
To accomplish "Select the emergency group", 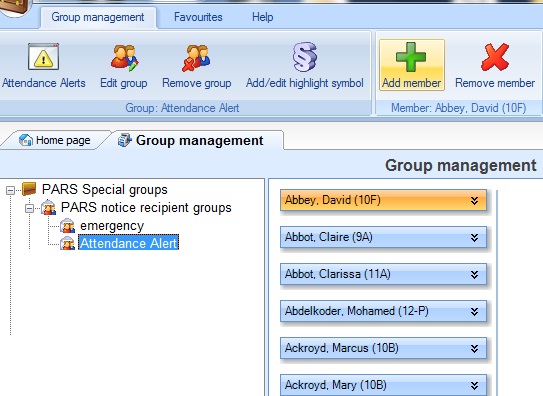I will coord(112,226).
